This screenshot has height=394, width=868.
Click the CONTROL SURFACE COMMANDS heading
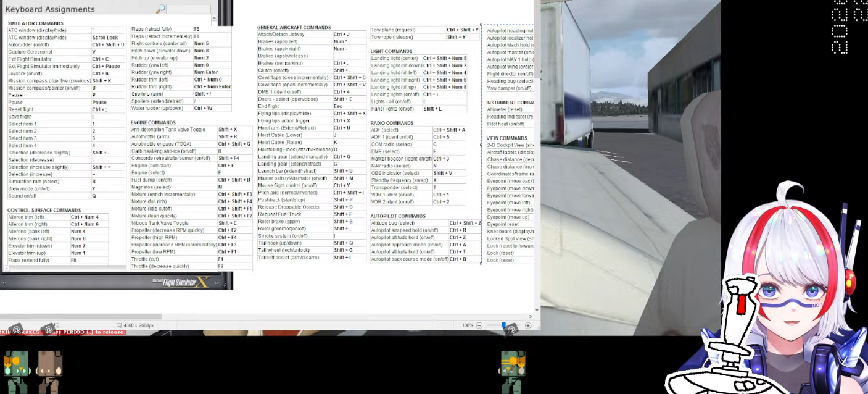44,210
